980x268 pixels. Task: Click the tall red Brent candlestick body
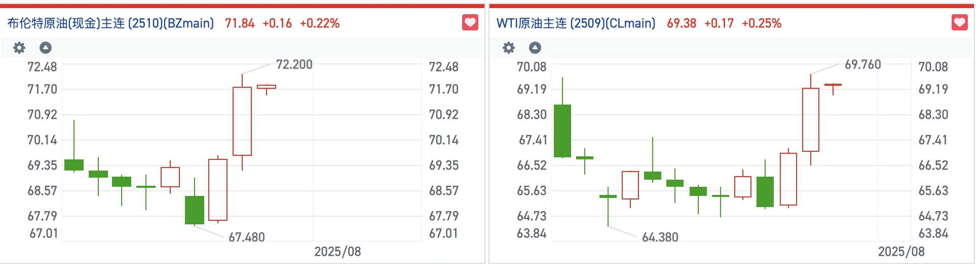[x=242, y=121]
